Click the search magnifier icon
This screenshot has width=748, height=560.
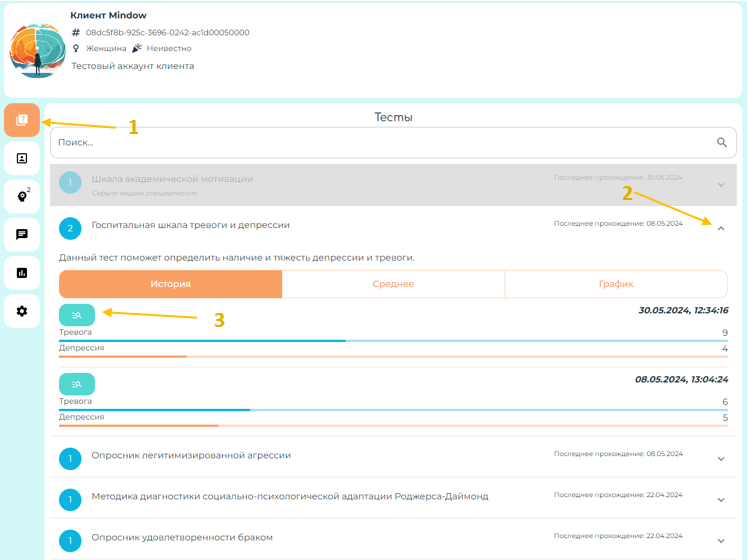pos(722,142)
